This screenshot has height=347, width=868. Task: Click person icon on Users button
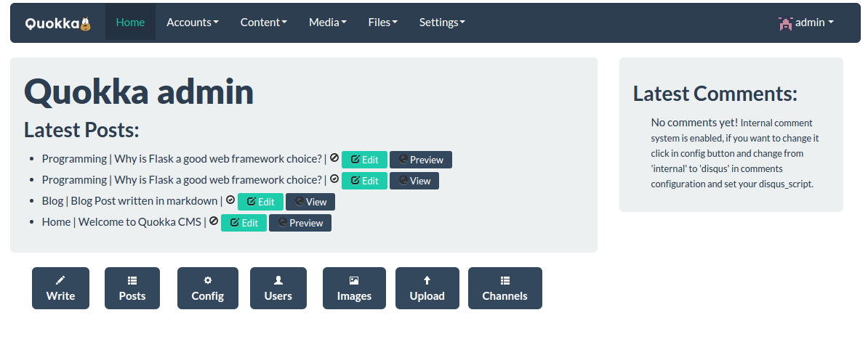[278, 280]
